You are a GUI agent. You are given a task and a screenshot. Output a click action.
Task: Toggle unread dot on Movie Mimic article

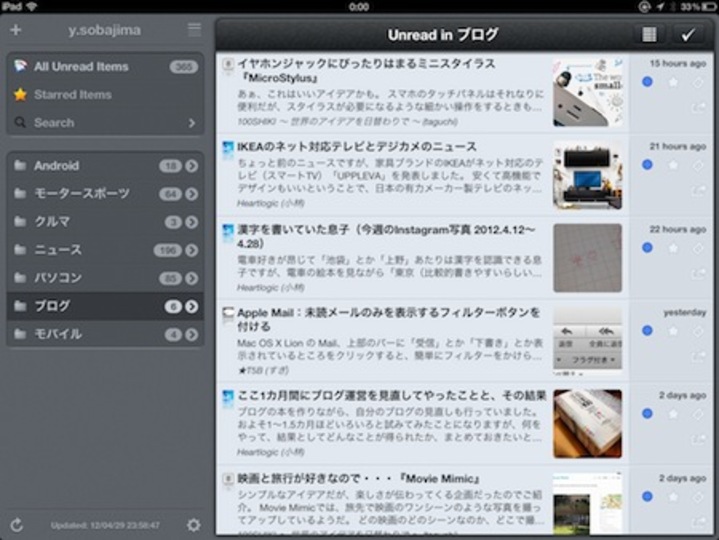(647, 496)
